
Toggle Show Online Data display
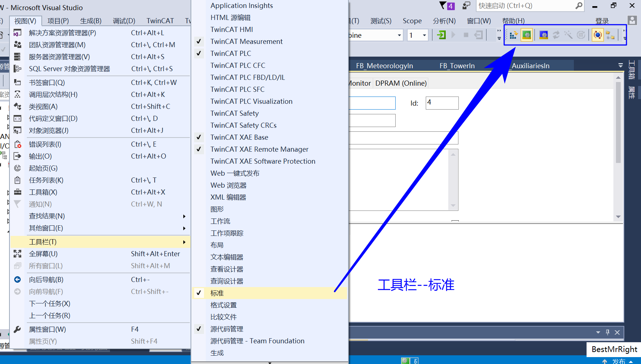pyautogui.click(x=597, y=35)
